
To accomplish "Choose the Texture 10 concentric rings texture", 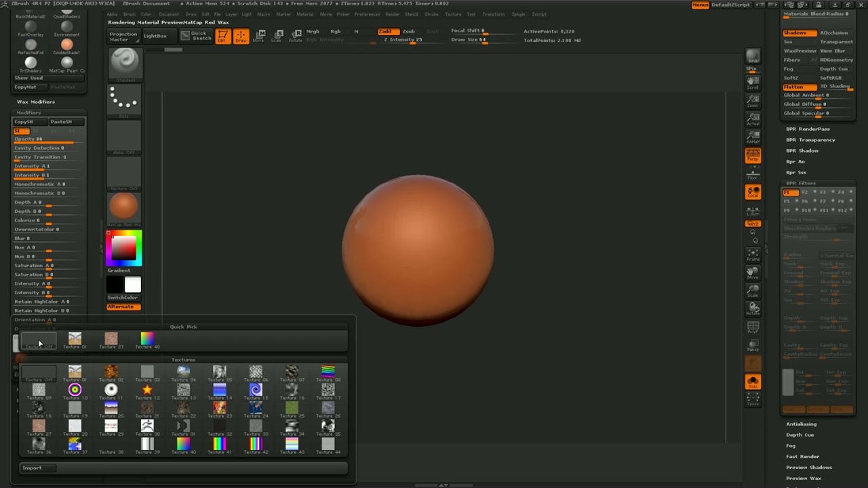I will tap(75, 391).
